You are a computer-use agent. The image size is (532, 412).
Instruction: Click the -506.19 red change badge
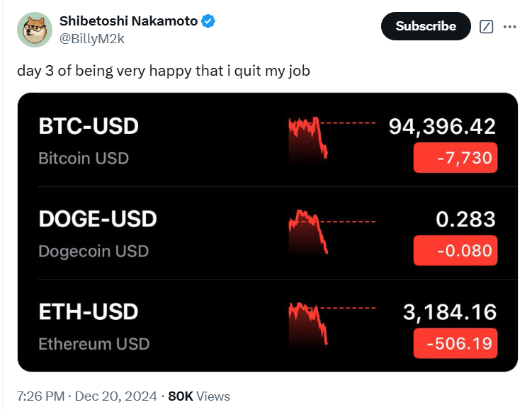pos(455,343)
